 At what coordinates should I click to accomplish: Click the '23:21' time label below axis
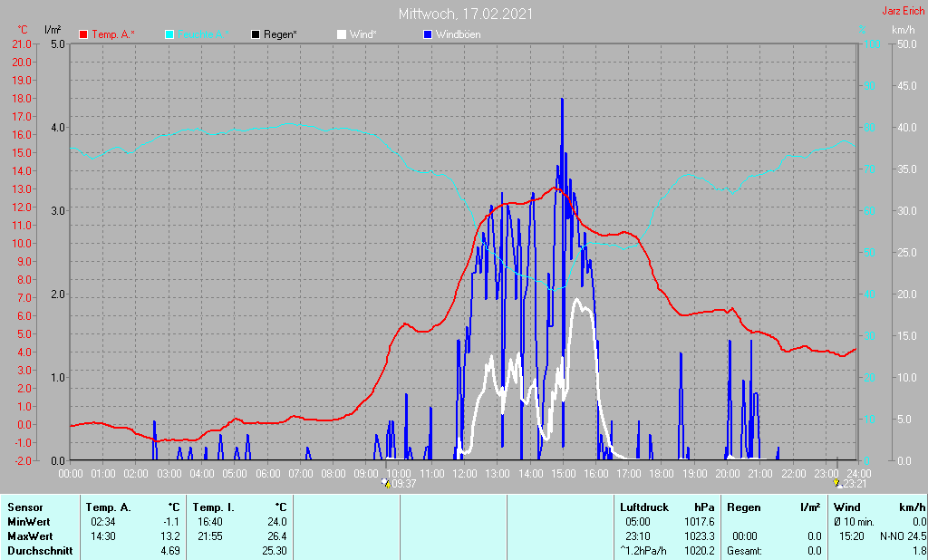coord(855,484)
